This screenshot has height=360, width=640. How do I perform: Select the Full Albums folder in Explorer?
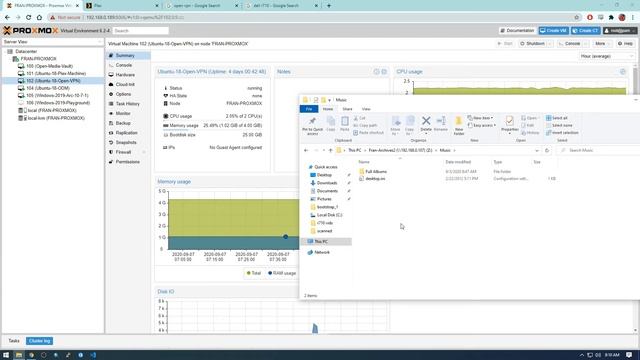(376, 172)
